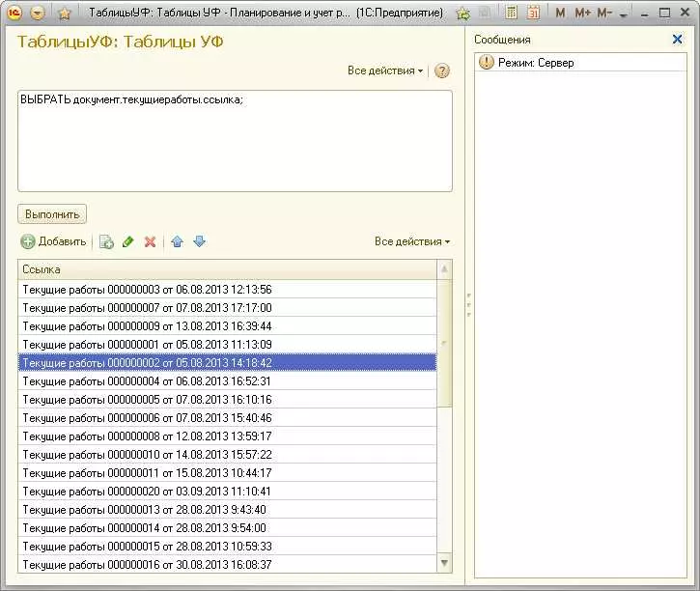The image size is (700, 591).
Task: Select row Текущие работы 000000004
Action: point(228,380)
